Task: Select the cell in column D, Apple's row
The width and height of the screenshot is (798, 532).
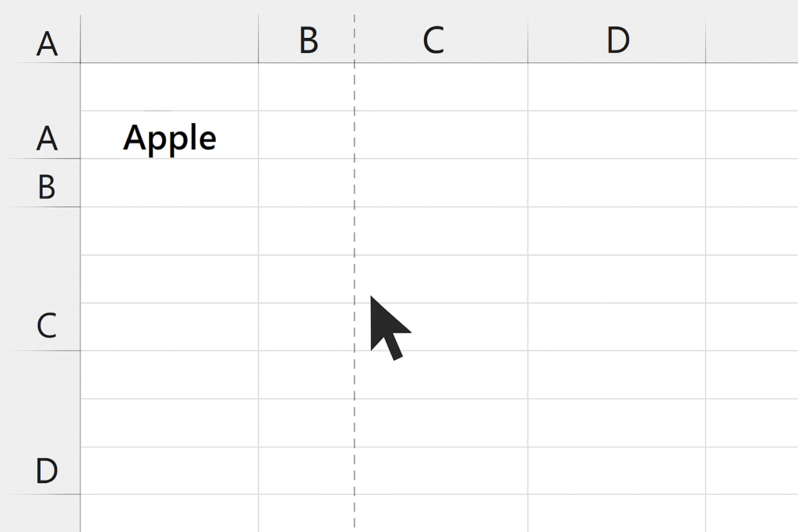Action: click(617, 135)
